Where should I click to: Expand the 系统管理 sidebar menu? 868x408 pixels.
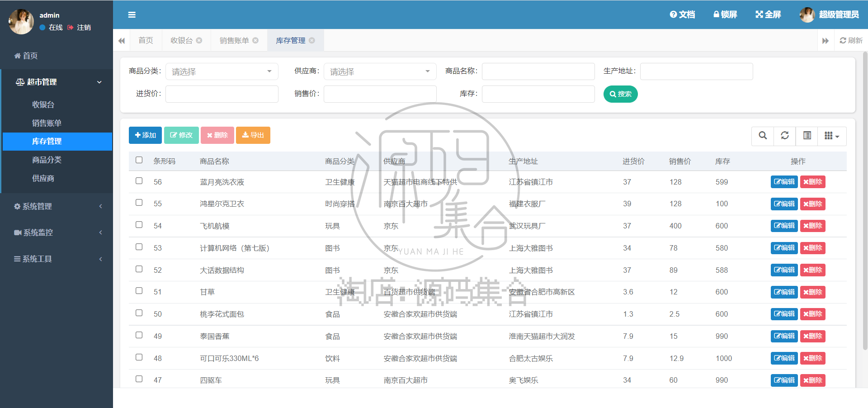[x=57, y=206]
